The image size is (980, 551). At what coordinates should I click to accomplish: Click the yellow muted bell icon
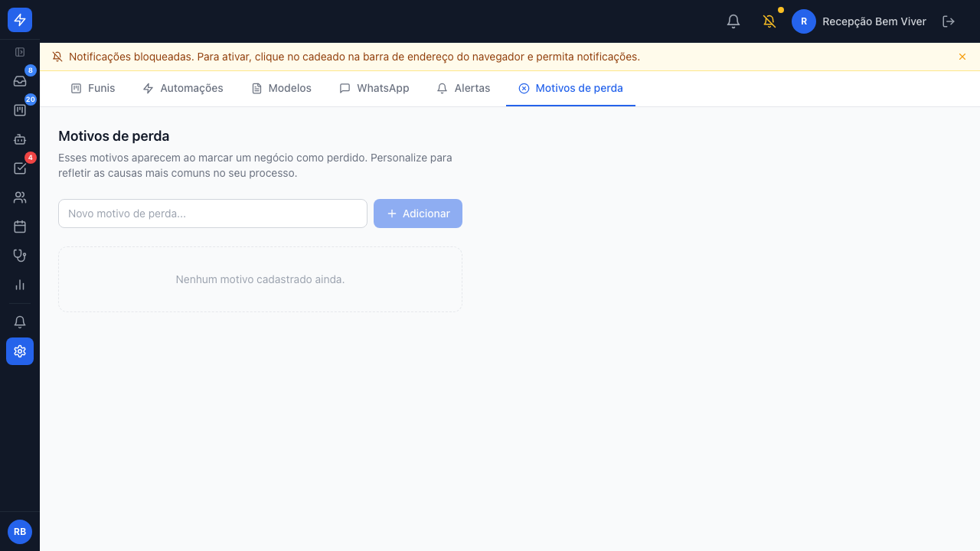[769, 21]
